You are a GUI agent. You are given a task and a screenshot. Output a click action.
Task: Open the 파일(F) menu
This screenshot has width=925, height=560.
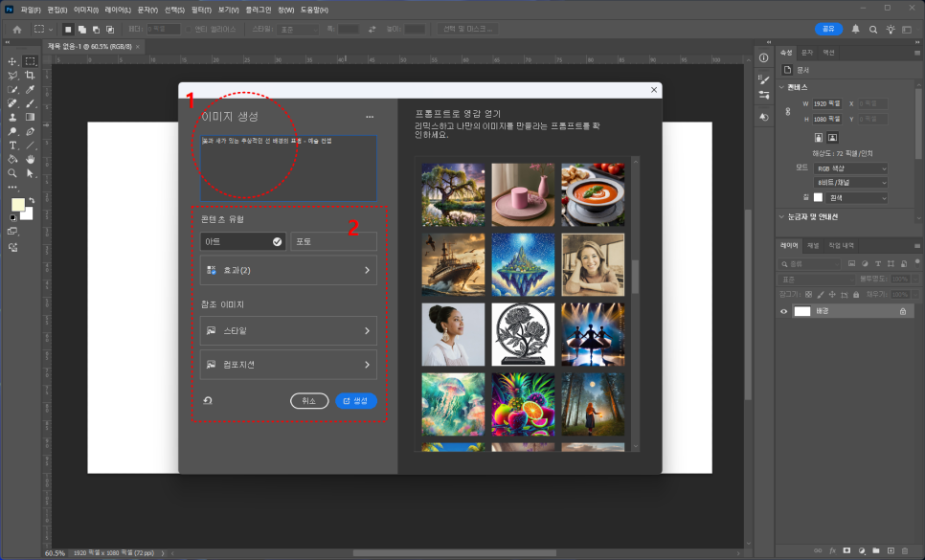tap(31, 10)
